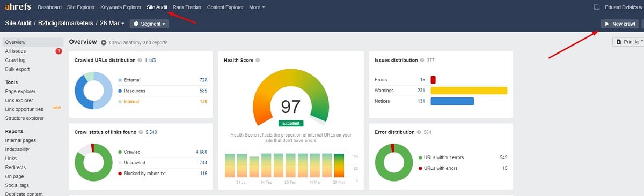This screenshot has width=644, height=196.
Task: Open Structure explorer tool
Action: click(x=24, y=118)
